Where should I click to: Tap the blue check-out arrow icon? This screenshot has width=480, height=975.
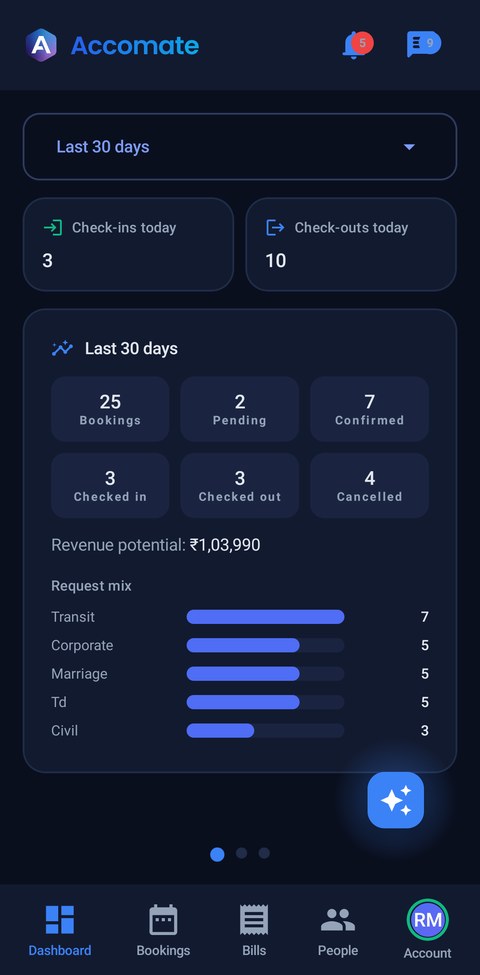tap(275, 228)
